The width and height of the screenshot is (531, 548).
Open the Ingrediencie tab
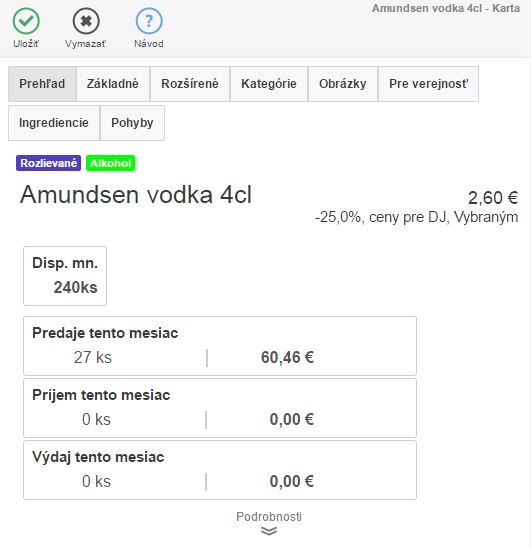click(x=54, y=123)
